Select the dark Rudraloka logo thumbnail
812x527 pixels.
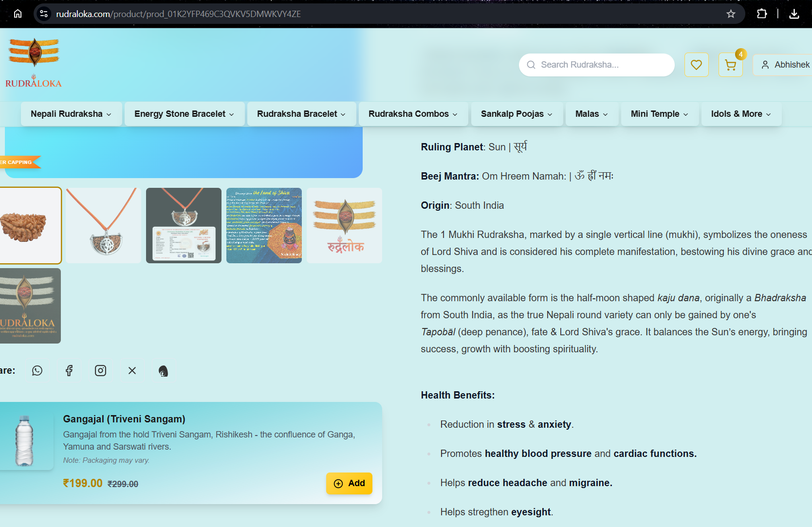tap(30, 306)
